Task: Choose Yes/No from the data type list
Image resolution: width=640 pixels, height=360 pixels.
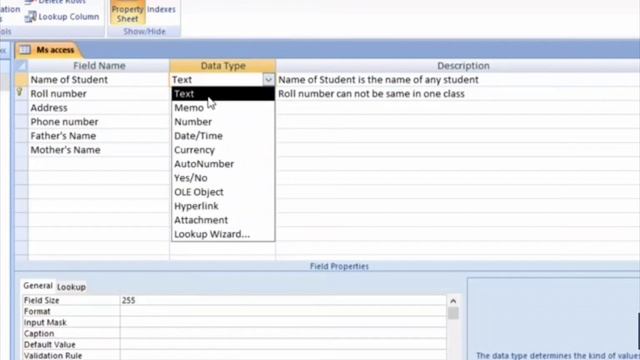Action: (223, 178)
